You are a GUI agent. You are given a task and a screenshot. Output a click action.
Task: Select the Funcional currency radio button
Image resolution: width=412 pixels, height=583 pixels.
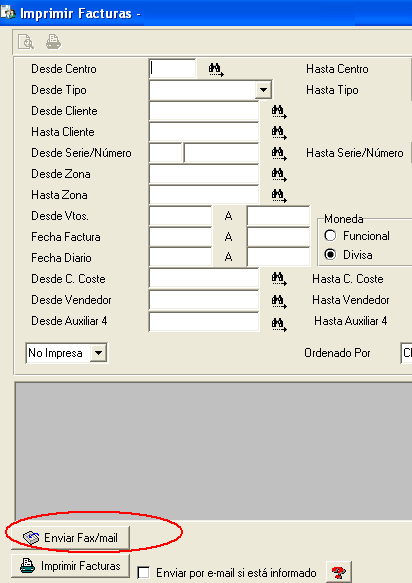[330, 235]
